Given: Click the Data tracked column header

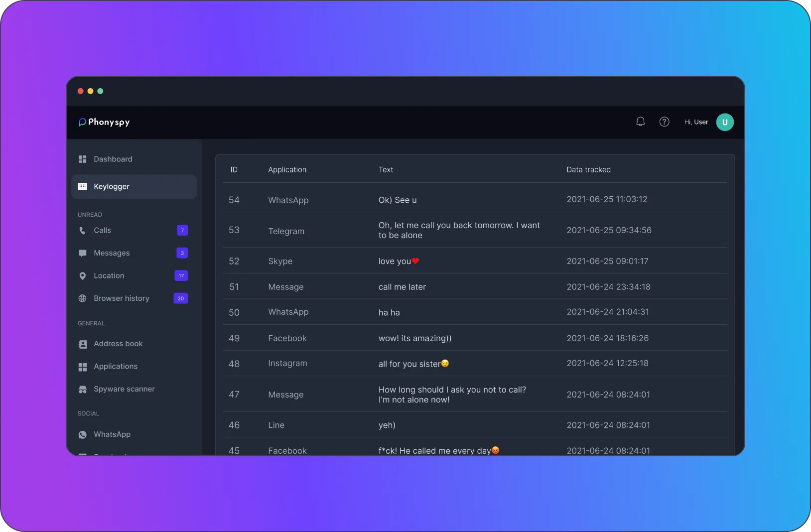Looking at the screenshot, I should 588,169.
